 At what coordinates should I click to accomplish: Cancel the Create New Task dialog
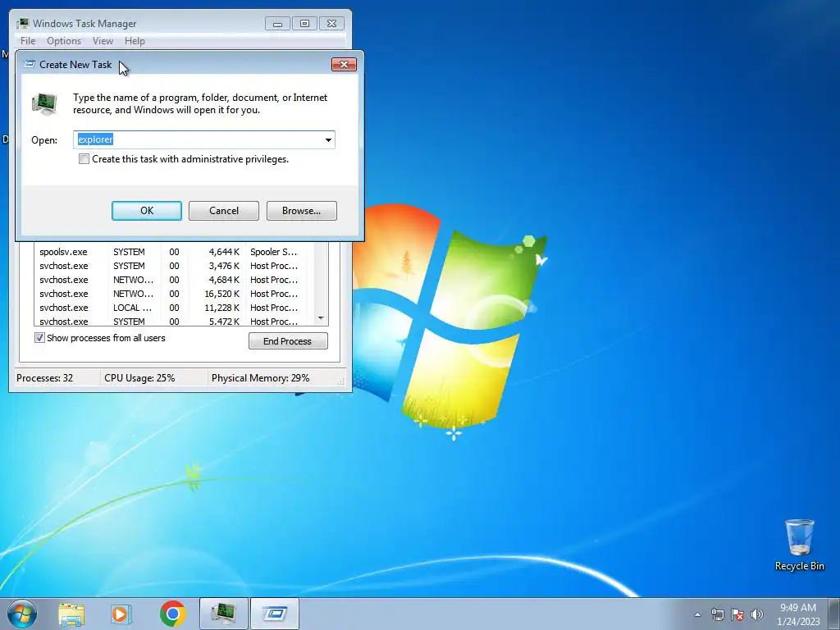(224, 211)
